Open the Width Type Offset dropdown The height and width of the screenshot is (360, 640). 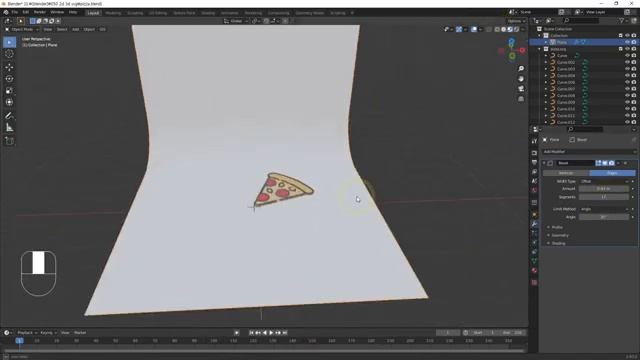[x=604, y=181]
